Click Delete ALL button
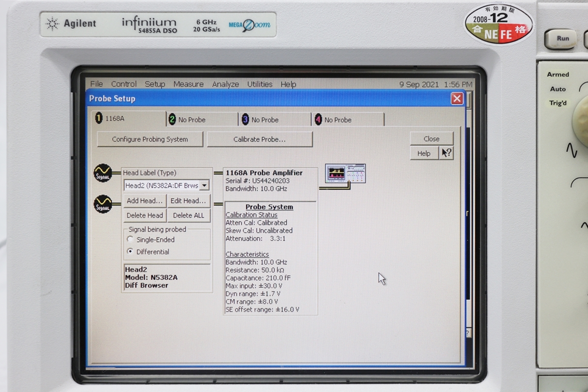The height and width of the screenshot is (392, 588). [188, 216]
